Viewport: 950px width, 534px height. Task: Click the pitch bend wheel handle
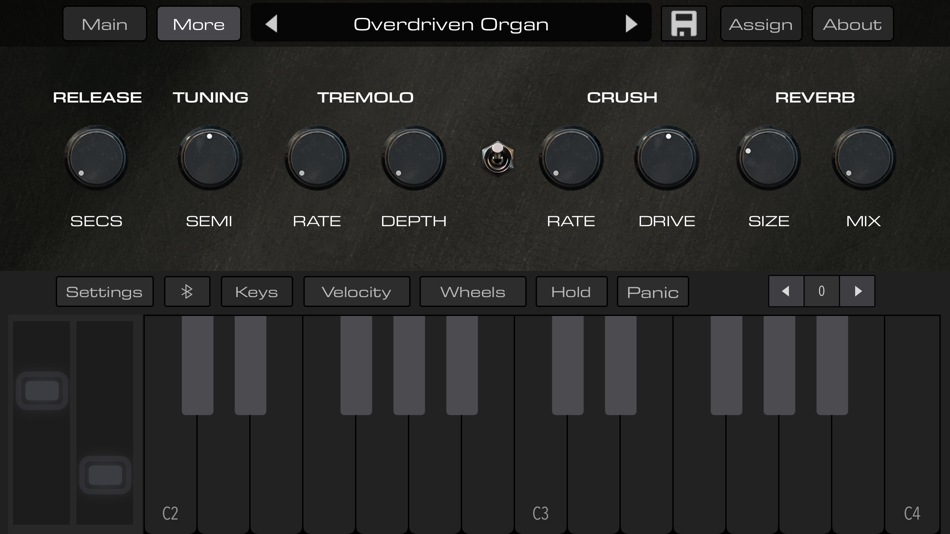coord(42,391)
